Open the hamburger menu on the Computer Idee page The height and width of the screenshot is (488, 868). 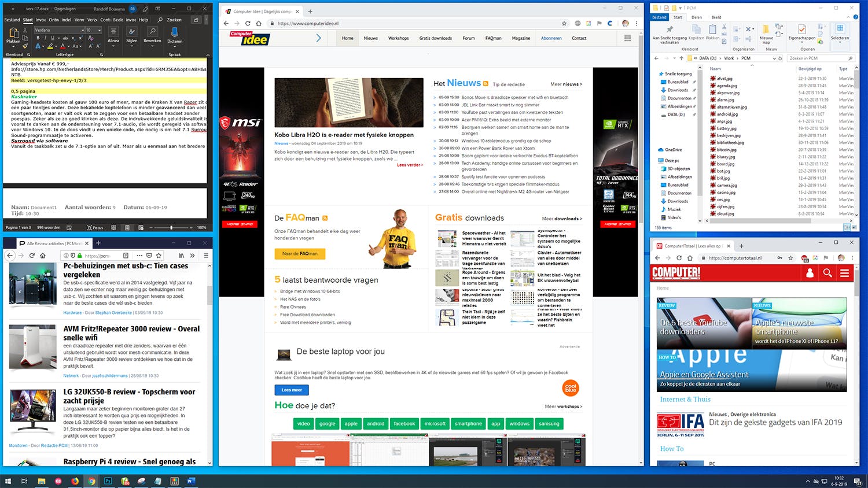point(627,38)
